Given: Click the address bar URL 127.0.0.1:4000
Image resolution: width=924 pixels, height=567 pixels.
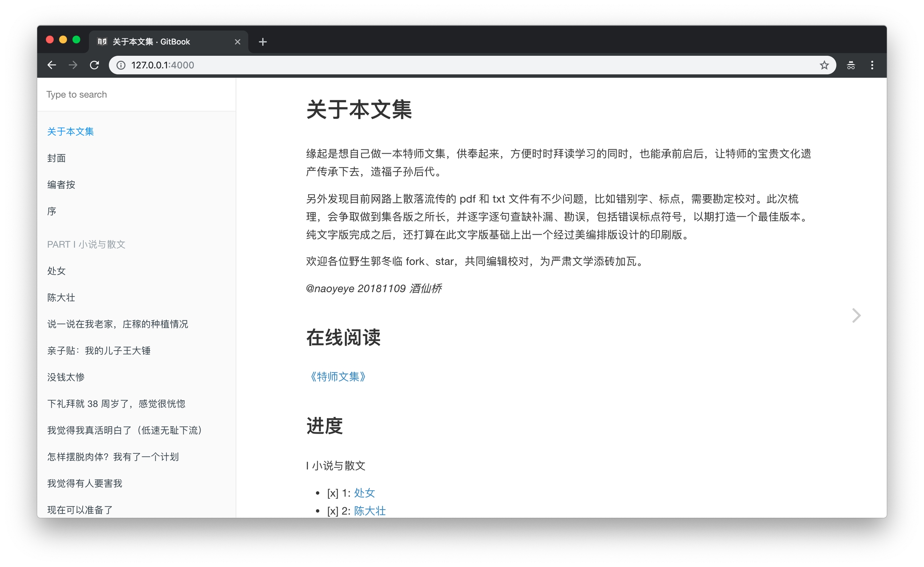Looking at the screenshot, I should point(162,65).
